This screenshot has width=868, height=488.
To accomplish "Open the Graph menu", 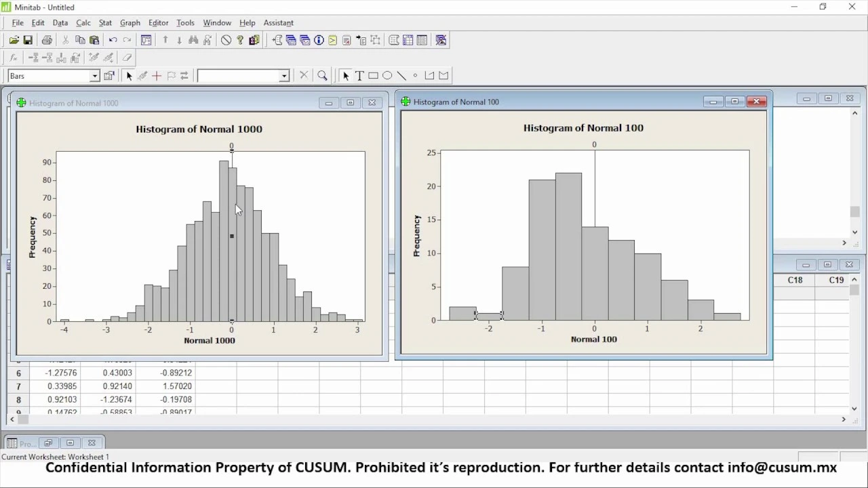I will pos(130,22).
